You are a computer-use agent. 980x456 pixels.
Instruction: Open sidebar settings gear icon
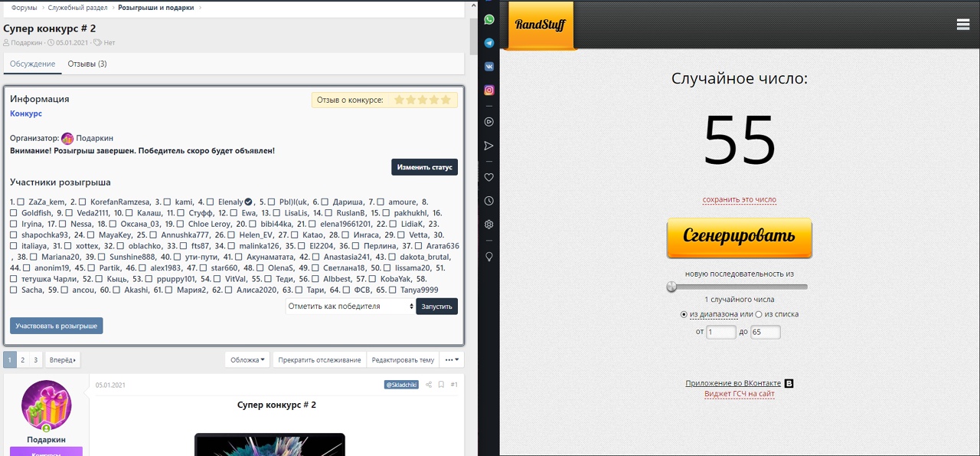coord(488,225)
